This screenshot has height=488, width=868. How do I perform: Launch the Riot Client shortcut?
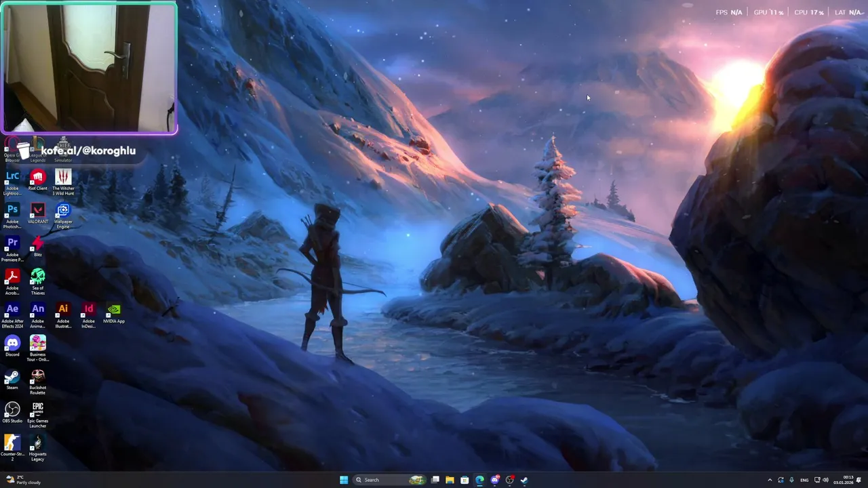[37, 181]
